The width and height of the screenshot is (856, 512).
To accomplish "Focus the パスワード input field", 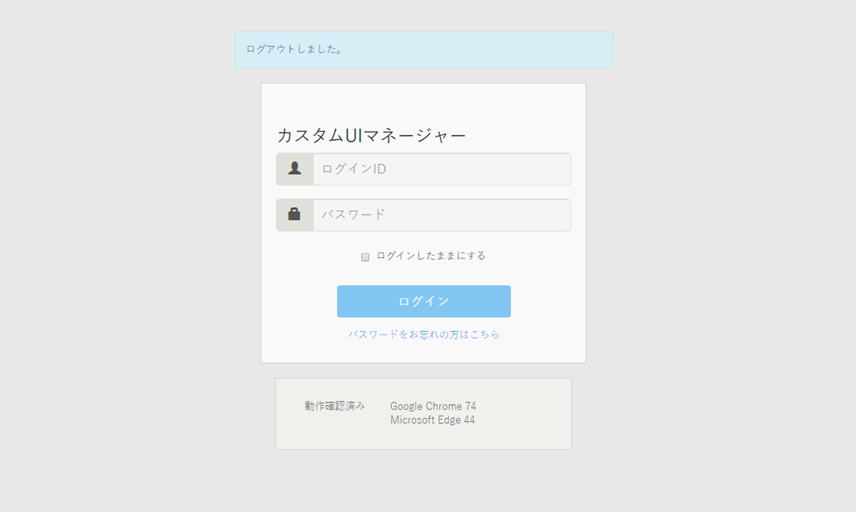I will pyautogui.click(x=440, y=214).
